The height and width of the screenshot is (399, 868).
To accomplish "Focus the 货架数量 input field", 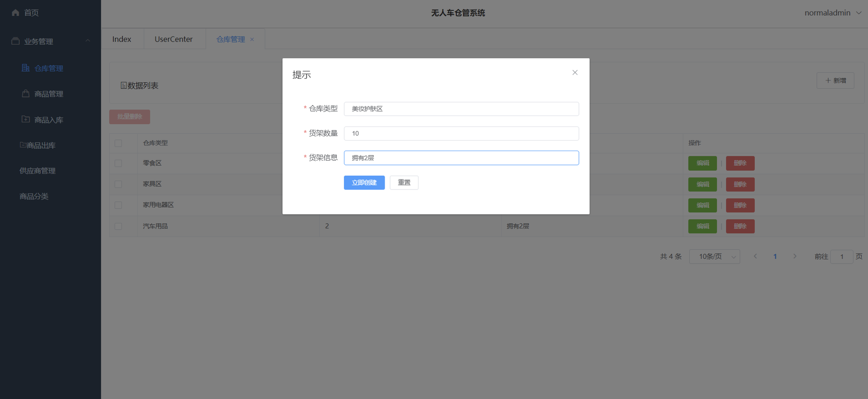I will (461, 133).
